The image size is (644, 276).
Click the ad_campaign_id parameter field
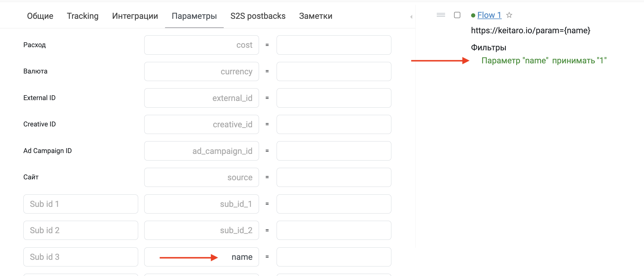tap(201, 151)
